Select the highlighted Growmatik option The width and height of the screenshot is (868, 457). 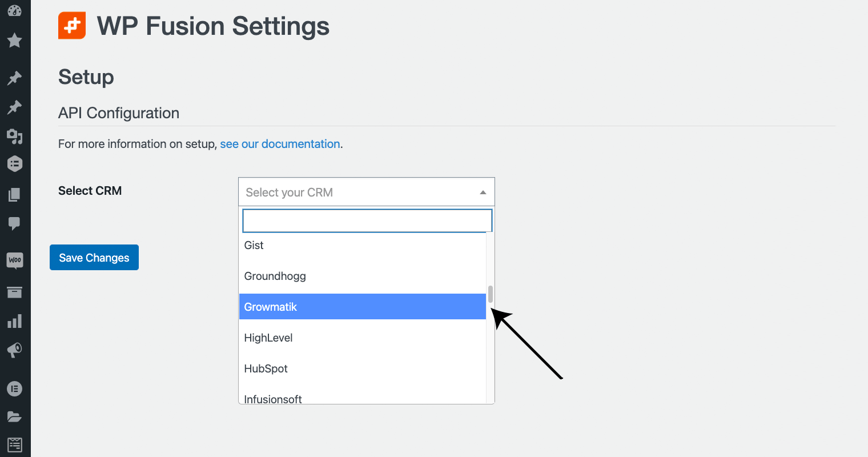point(363,307)
